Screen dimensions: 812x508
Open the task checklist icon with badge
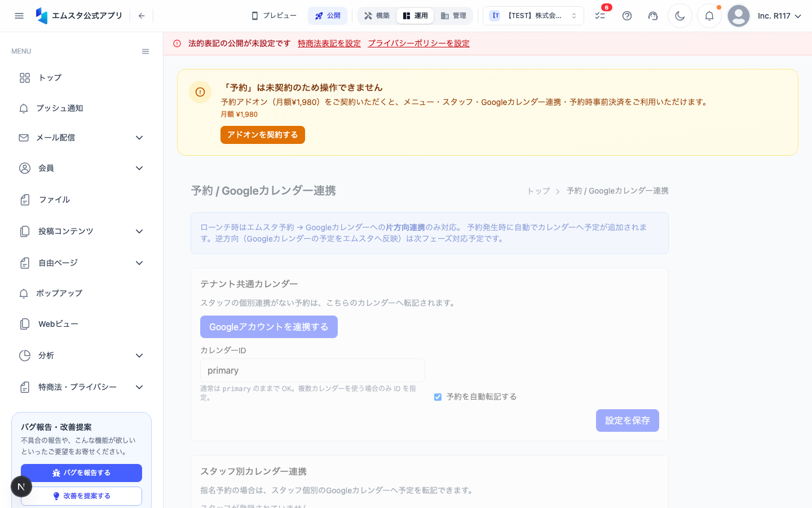click(x=600, y=16)
